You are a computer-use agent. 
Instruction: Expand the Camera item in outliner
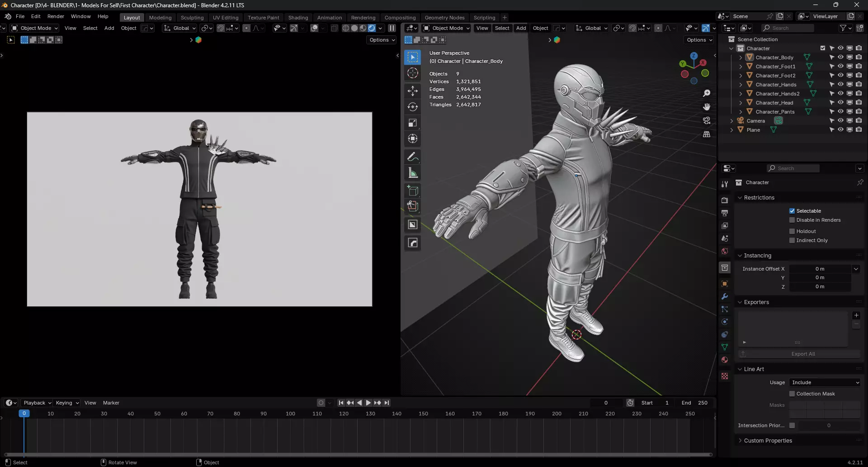(x=731, y=121)
